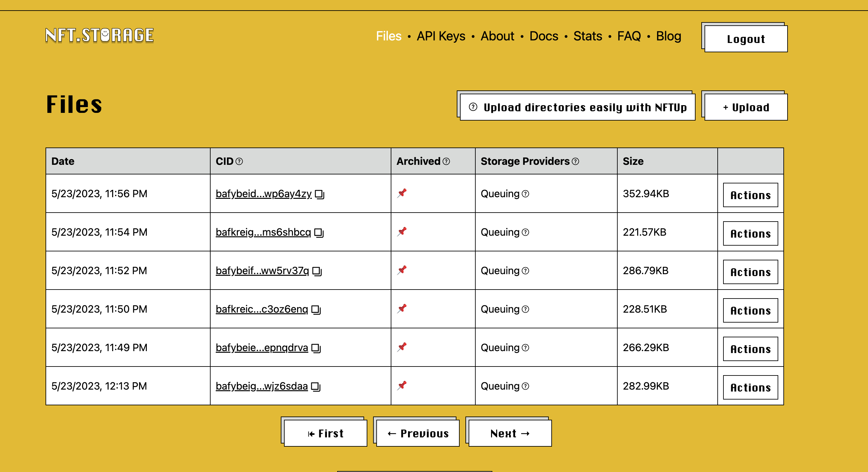Open the About page
Screen dimensions: 868x472
click(497, 36)
